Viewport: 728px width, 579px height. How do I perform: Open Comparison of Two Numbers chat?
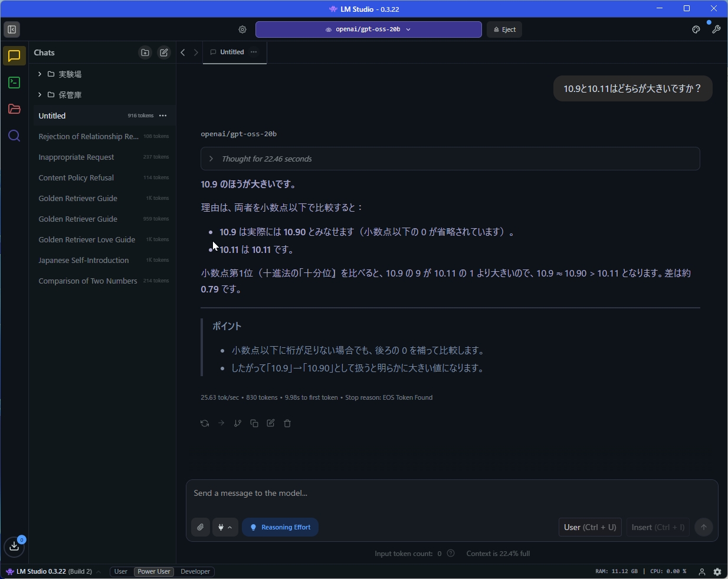coord(103,281)
